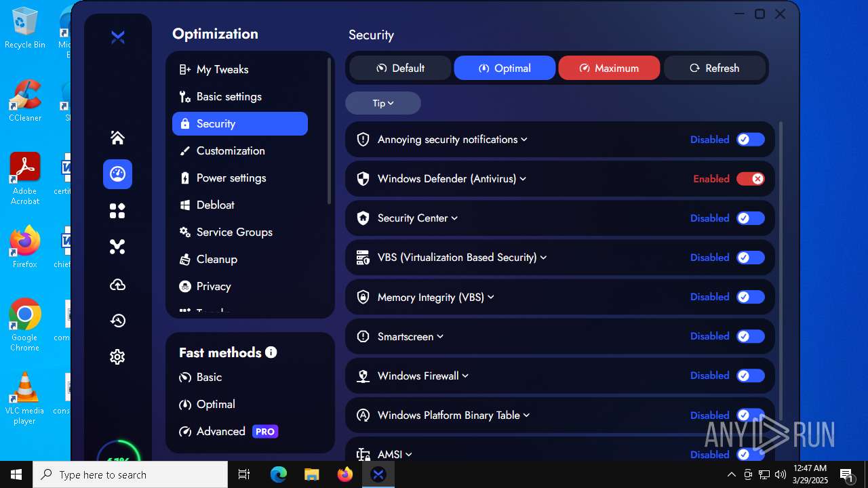This screenshot has height=488, width=868.
Task: Click the Refresh button
Action: pos(715,68)
